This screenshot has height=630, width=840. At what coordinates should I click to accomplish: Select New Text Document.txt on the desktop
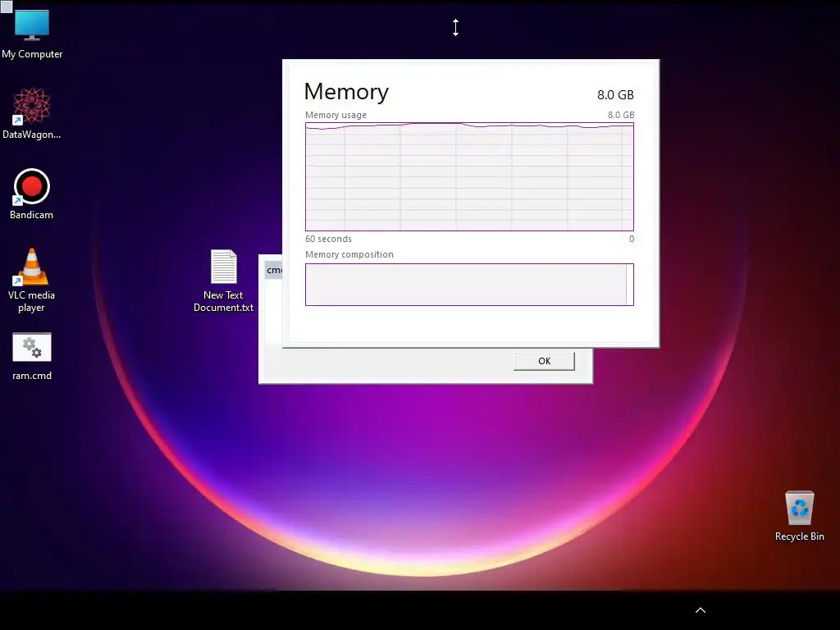click(x=223, y=281)
